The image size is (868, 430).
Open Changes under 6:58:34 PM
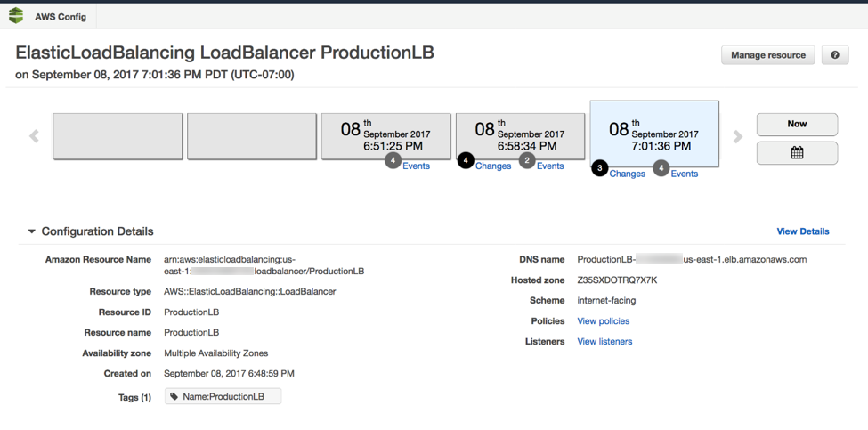pyautogui.click(x=493, y=166)
